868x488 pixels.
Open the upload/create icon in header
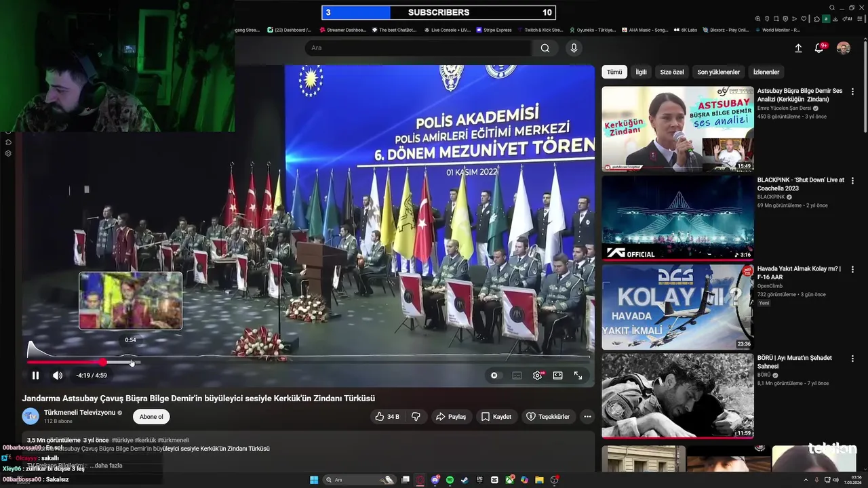coord(798,48)
